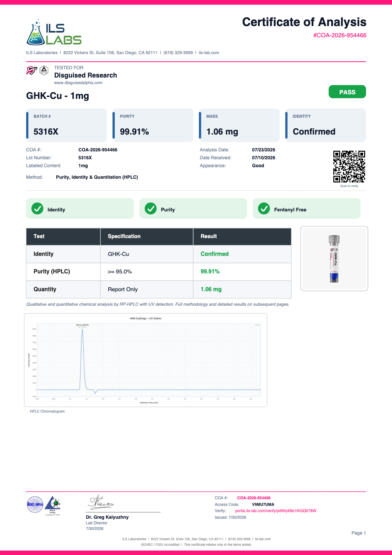The height and width of the screenshot is (555, 392).
Task: Select the Batch # 5316X card
Action: click(67, 125)
